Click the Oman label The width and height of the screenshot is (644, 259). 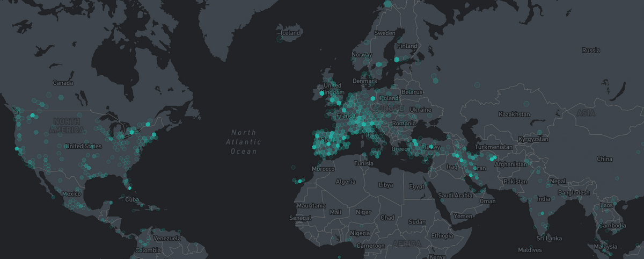coord(487,201)
